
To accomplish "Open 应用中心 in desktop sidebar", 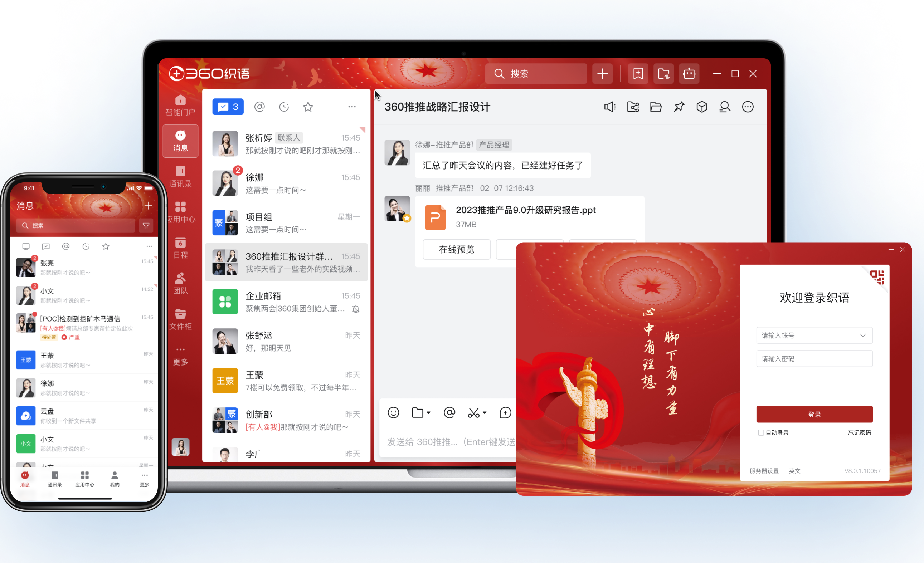I will tap(181, 212).
